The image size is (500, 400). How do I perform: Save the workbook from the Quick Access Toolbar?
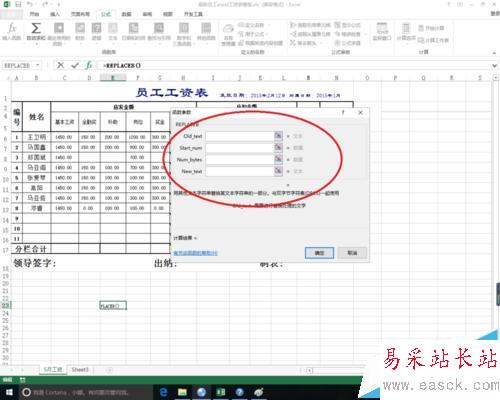[18, 4]
